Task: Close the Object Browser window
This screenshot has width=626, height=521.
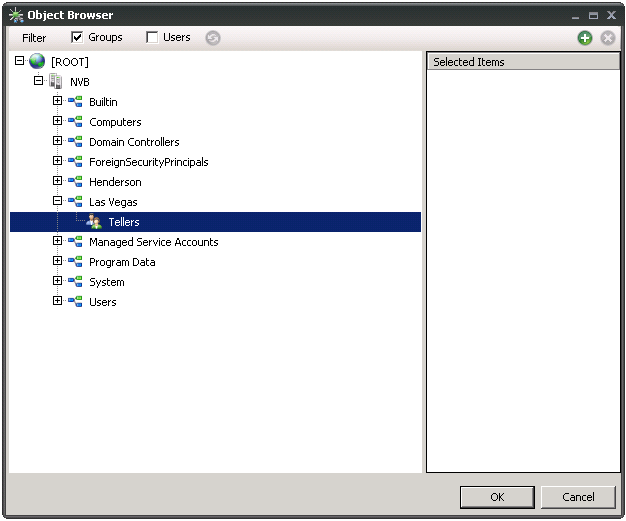Action: point(611,15)
